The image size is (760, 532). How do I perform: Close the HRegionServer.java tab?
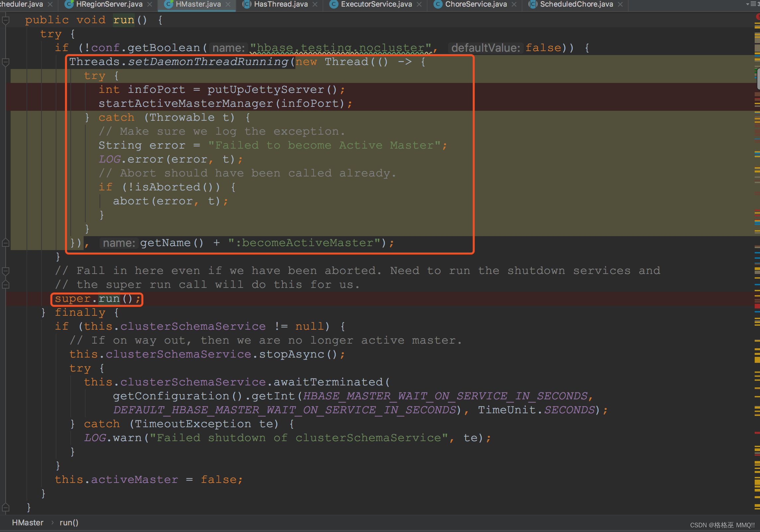(150, 5)
